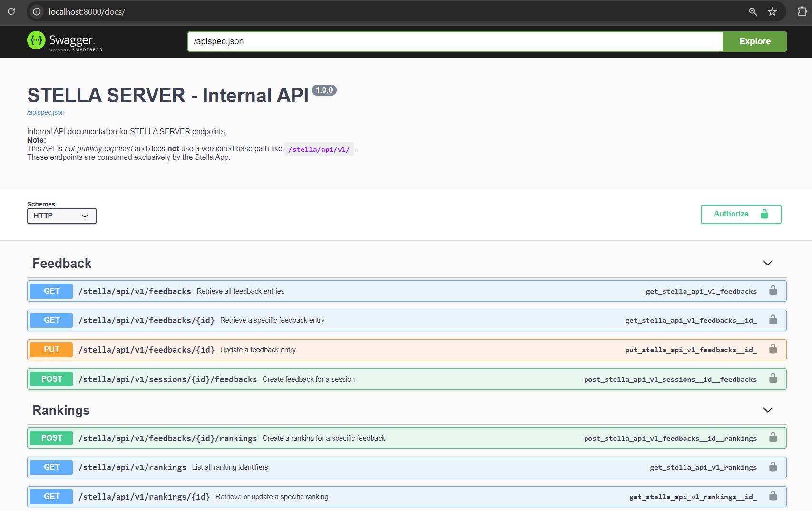Open the Schemes HTTP dropdown

coord(61,216)
